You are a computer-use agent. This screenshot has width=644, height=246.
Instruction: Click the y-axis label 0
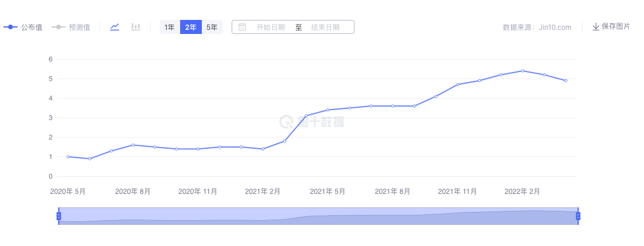[x=50, y=176]
